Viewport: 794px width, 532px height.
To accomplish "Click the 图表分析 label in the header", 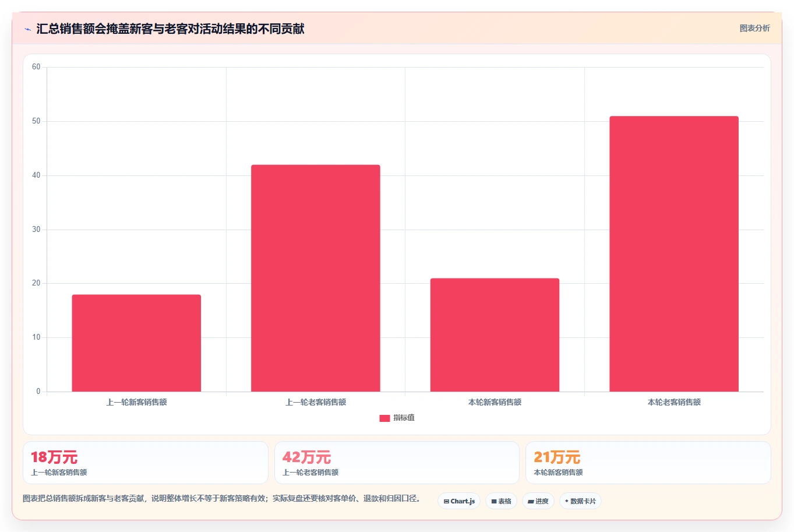I will pyautogui.click(x=754, y=28).
